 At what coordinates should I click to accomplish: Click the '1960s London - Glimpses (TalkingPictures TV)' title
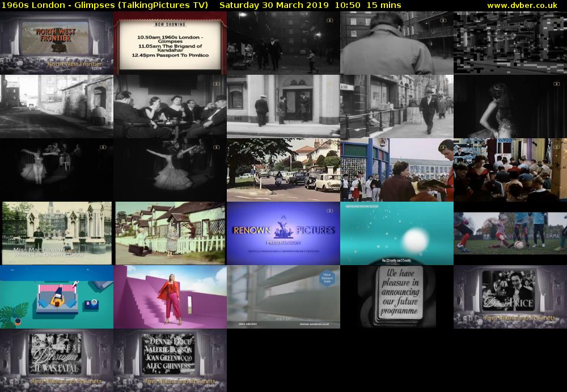click(104, 5)
